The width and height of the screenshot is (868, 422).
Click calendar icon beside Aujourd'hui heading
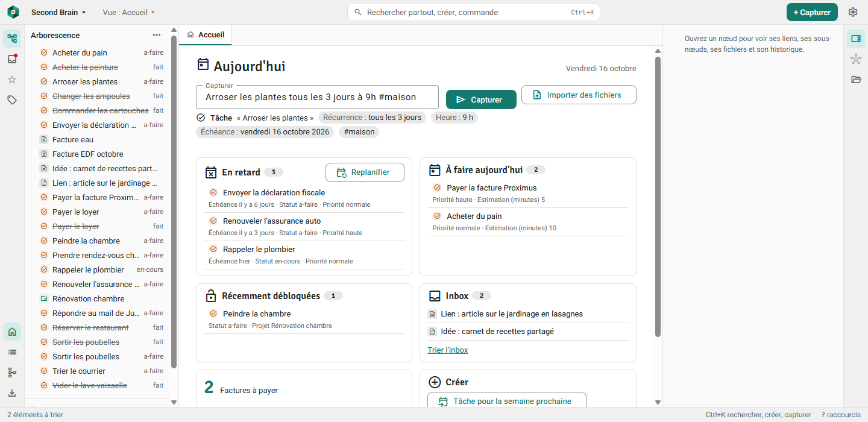203,65
